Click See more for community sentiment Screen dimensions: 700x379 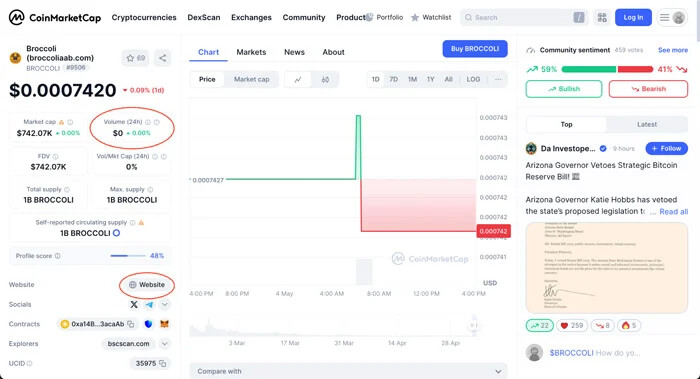[x=673, y=50]
